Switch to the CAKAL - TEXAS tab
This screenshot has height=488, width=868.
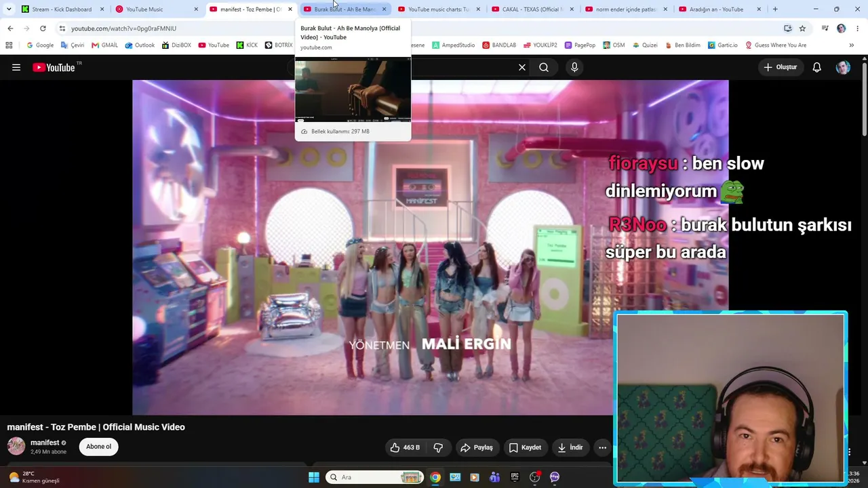tap(532, 9)
